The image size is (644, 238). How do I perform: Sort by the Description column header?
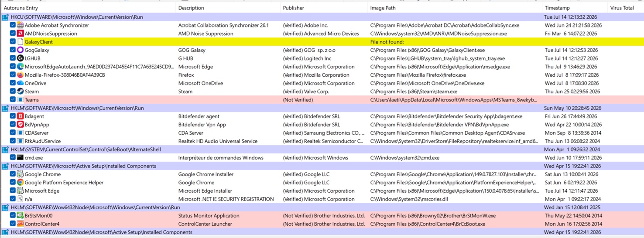[x=228, y=8]
